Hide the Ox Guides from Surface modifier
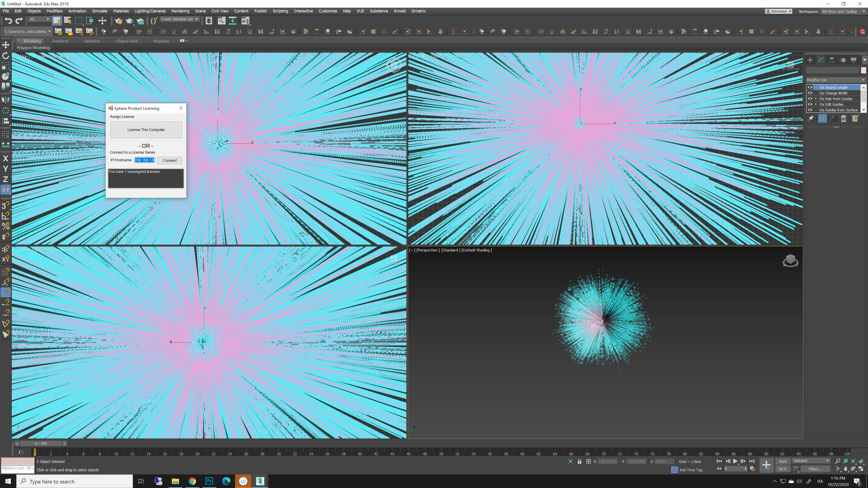Viewport: 868px width, 488px height. 810,110
